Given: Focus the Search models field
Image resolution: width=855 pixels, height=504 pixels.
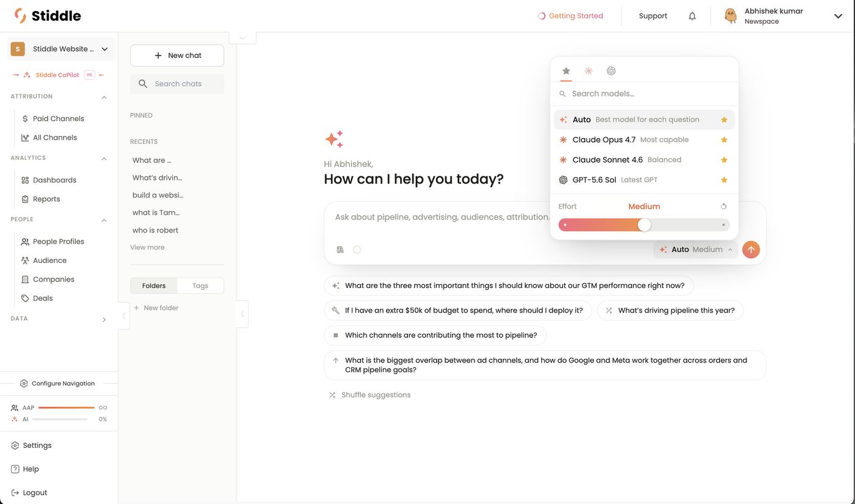Looking at the screenshot, I should point(644,94).
